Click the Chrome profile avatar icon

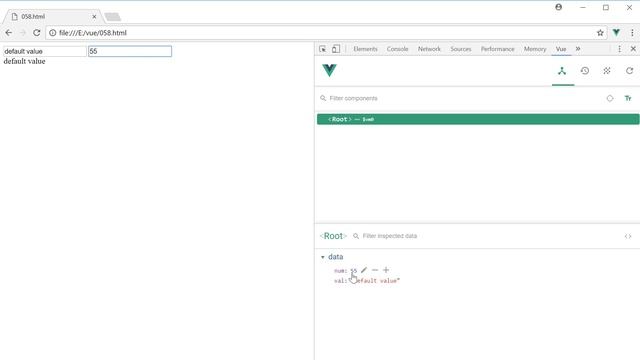(558, 7)
